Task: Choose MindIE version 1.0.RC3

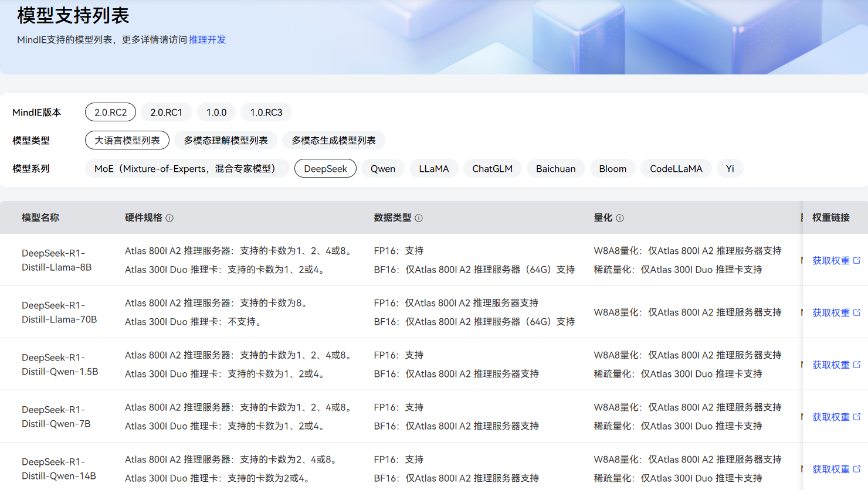Action: pos(266,113)
